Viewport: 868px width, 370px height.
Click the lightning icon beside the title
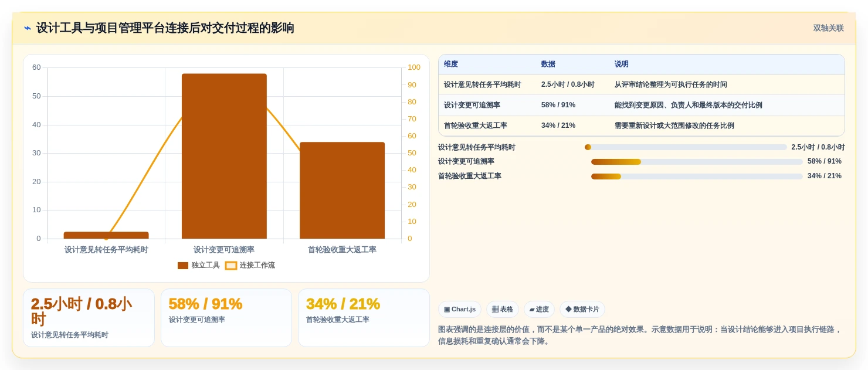click(x=28, y=28)
